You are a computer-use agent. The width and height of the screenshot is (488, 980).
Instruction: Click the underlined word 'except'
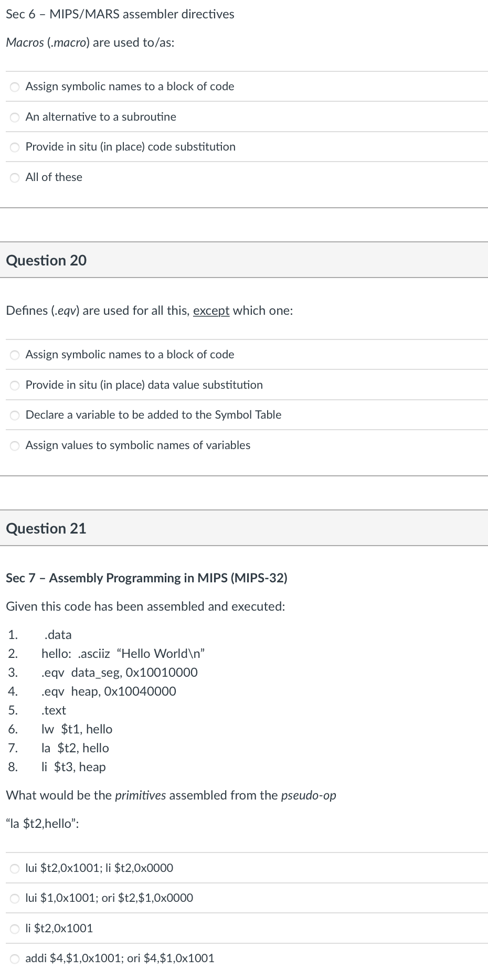pyautogui.click(x=211, y=311)
